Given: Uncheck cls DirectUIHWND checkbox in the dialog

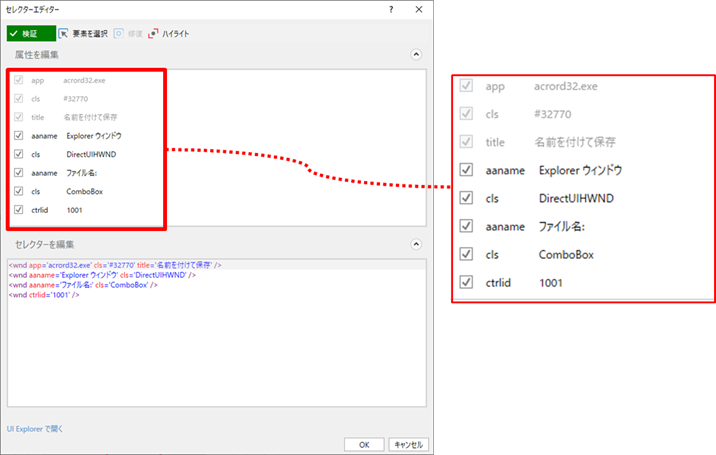Looking at the screenshot, I should pos(18,154).
